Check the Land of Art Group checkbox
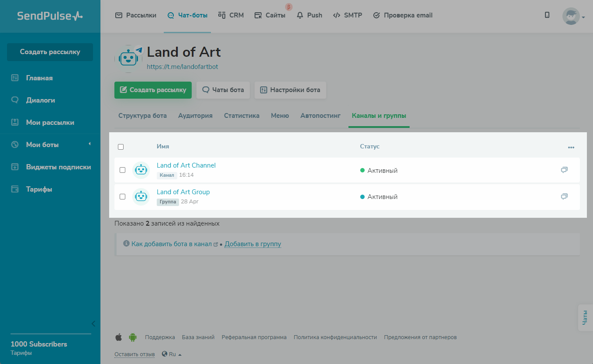Screen dimensions: 593x364 click(x=123, y=197)
